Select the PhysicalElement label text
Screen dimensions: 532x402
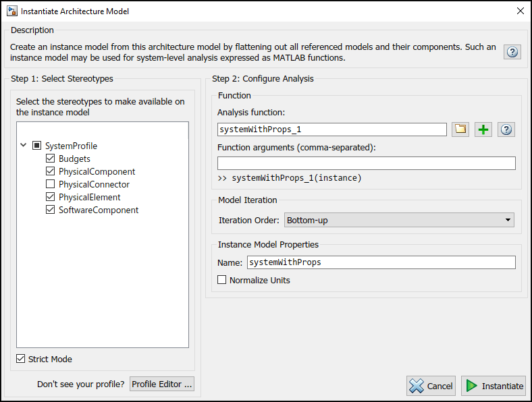pyautogui.click(x=90, y=197)
